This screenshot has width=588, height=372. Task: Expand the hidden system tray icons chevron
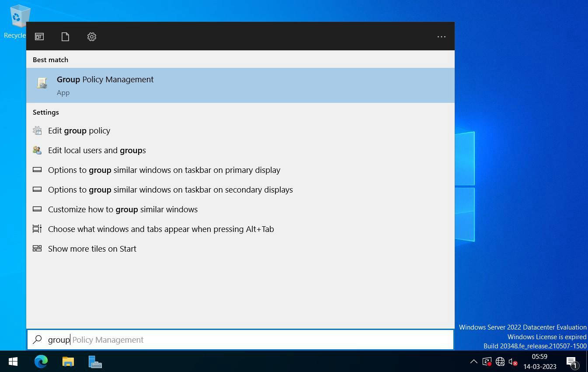click(x=473, y=361)
